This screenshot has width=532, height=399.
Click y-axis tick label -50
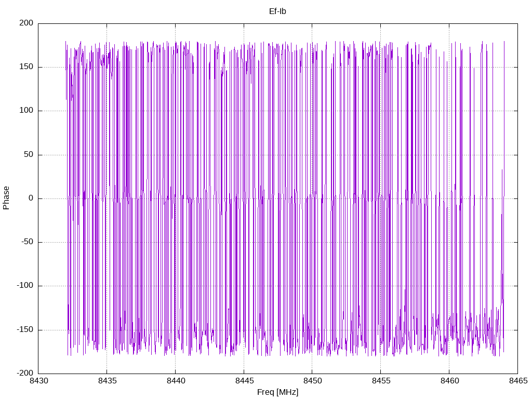[28, 242]
